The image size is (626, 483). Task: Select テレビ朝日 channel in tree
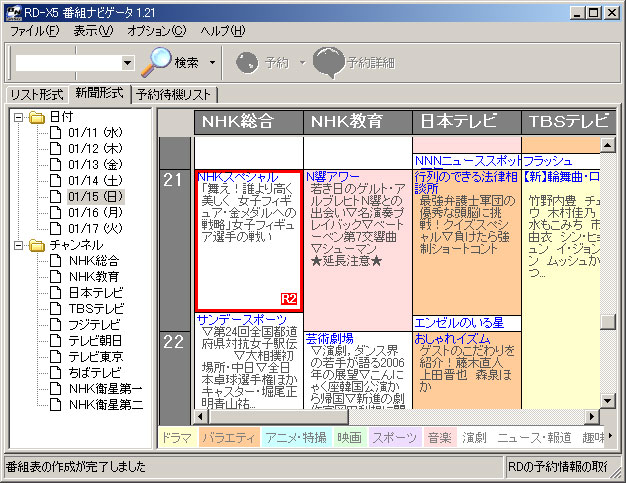(95, 341)
